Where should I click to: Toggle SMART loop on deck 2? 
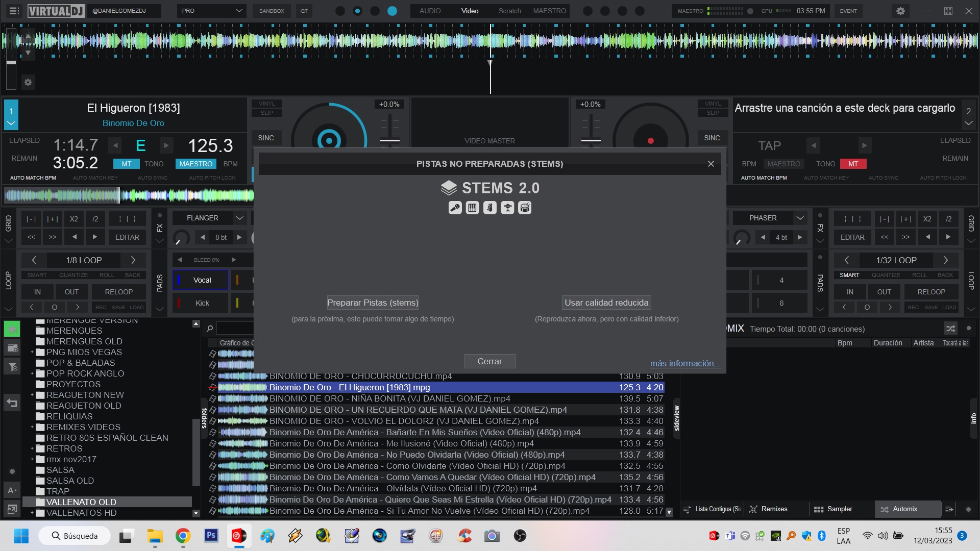tap(849, 275)
